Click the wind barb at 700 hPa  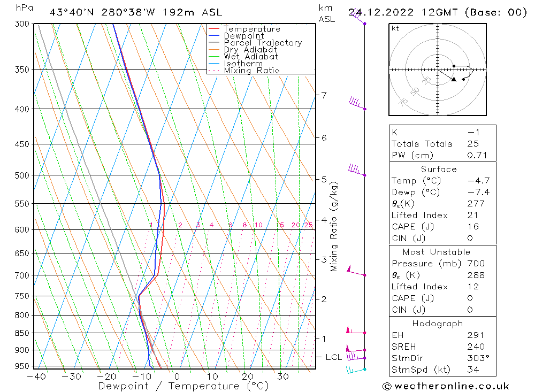tap(356, 271)
